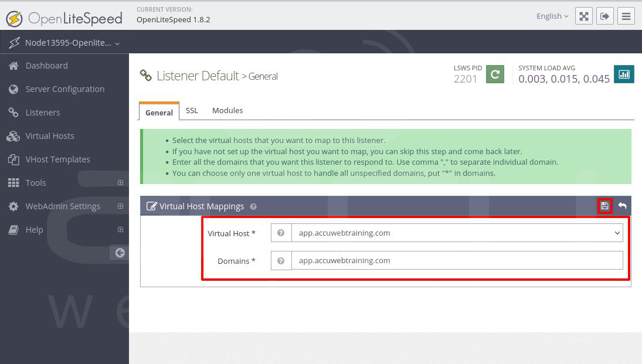Toggle the hamburger menu icon

[626, 16]
